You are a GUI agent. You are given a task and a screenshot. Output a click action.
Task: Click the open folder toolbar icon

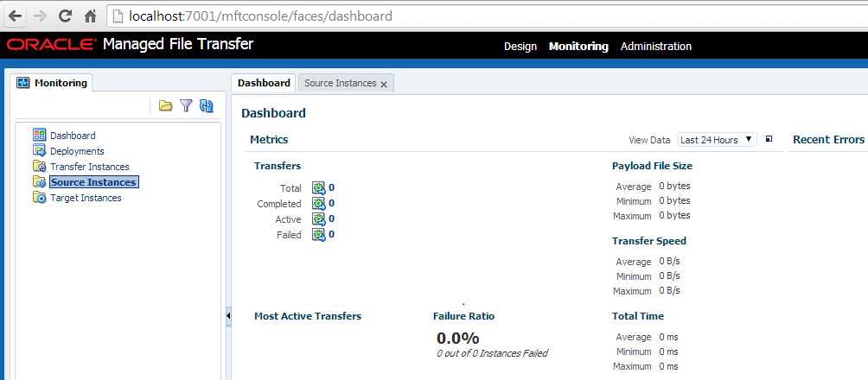[165, 105]
